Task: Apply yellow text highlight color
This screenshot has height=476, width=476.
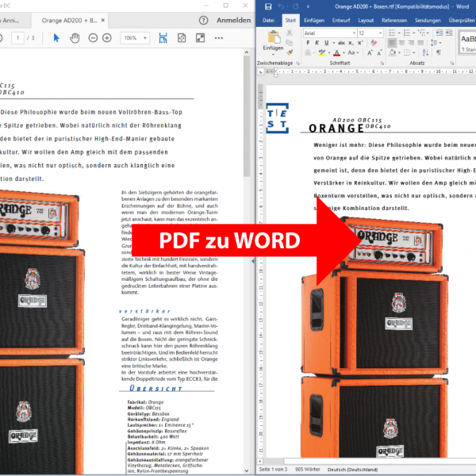Action: coord(322,53)
